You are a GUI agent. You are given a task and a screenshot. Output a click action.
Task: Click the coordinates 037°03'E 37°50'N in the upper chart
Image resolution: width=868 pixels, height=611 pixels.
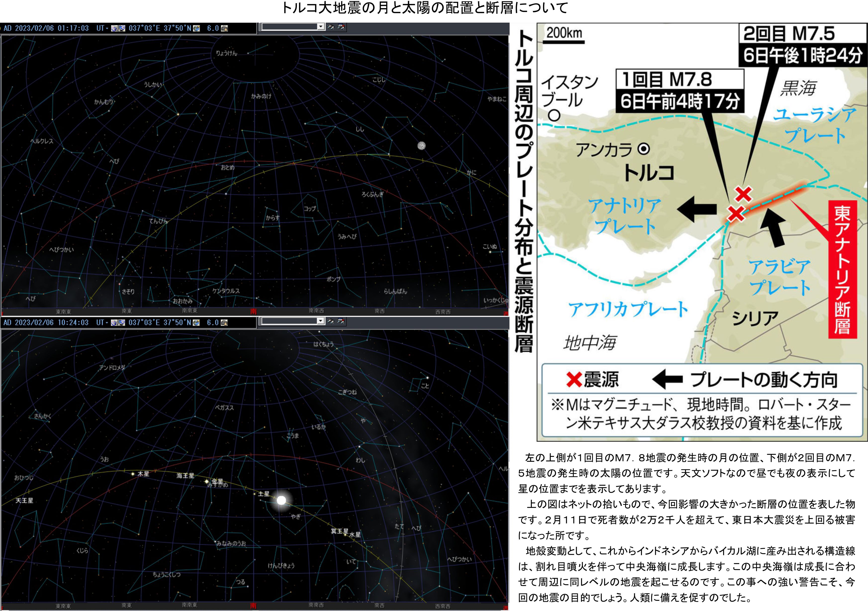pyautogui.click(x=160, y=28)
